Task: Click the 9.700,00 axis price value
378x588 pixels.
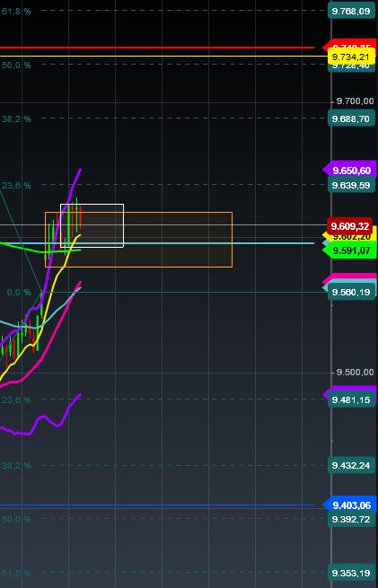Action: pyautogui.click(x=356, y=101)
